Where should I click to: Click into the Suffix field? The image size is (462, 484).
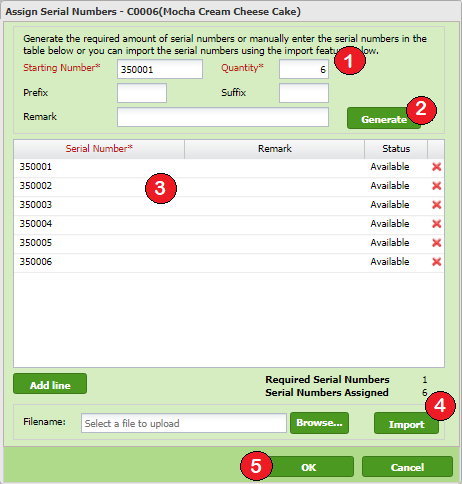304,93
